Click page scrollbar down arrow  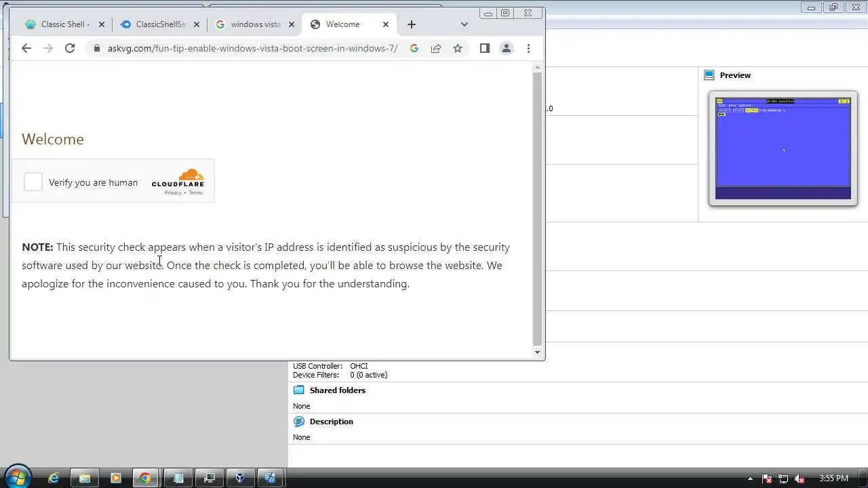(538, 352)
